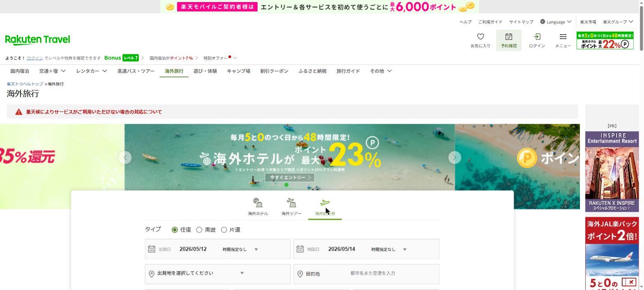644x290 pixels.
Task: Expand the レンタカー menu chevron
Action: pos(105,71)
